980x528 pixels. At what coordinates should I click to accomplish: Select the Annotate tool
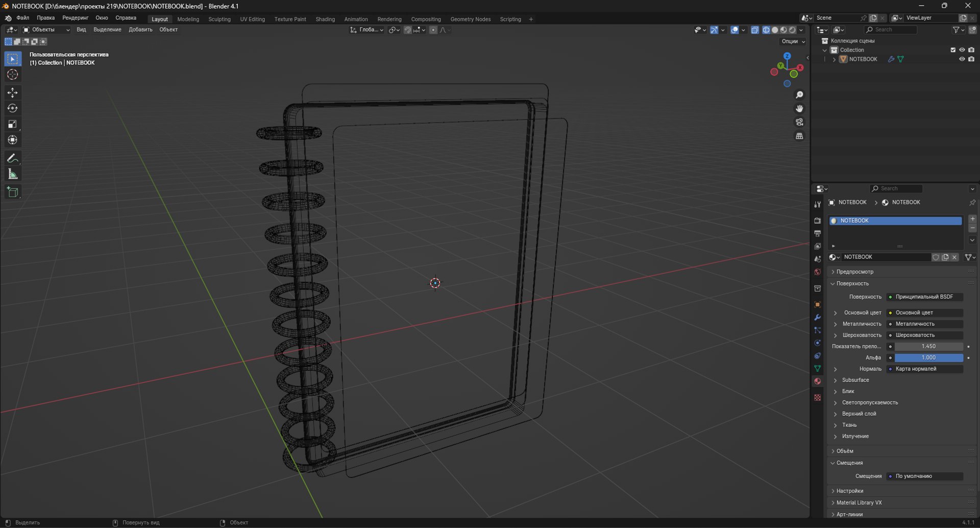13,158
